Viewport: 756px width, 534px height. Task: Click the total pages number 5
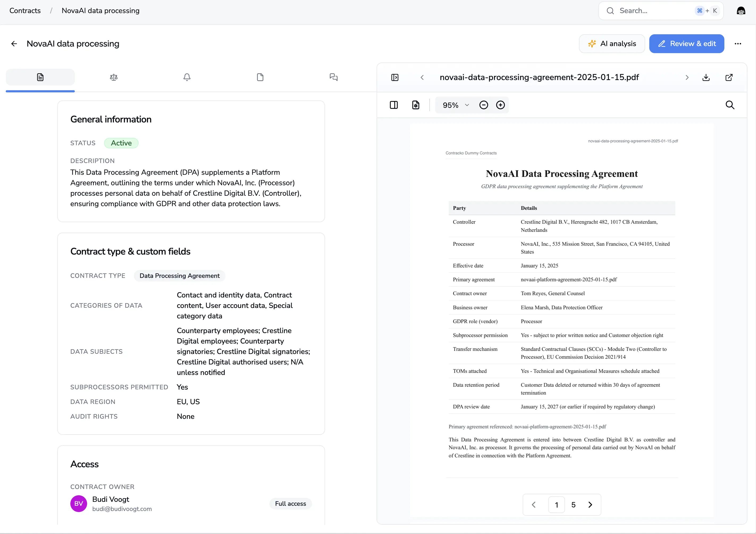[x=573, y=505]
